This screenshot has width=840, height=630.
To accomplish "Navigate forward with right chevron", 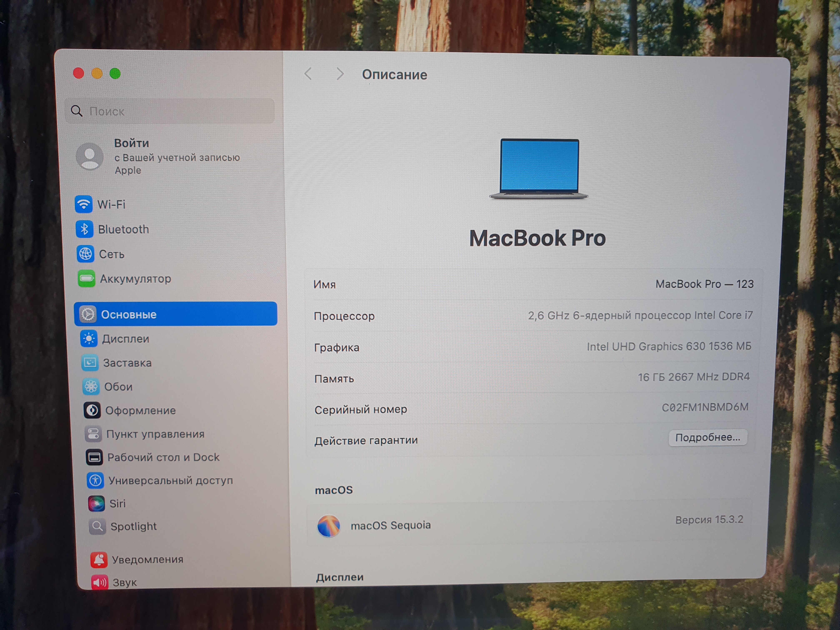I will click(x=340, y=74).
